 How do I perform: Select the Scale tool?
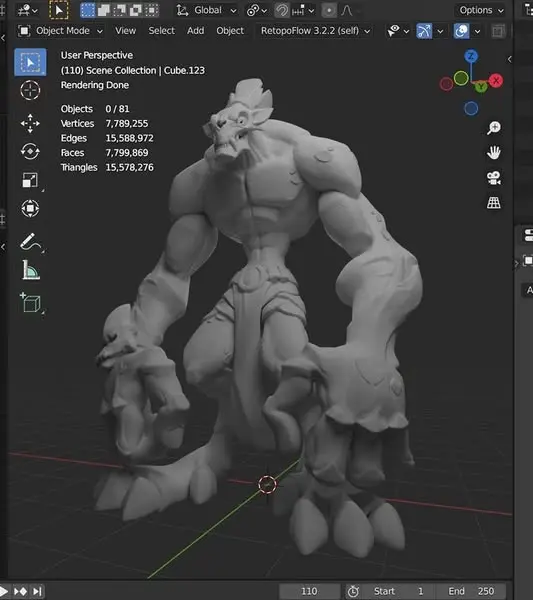30,180
